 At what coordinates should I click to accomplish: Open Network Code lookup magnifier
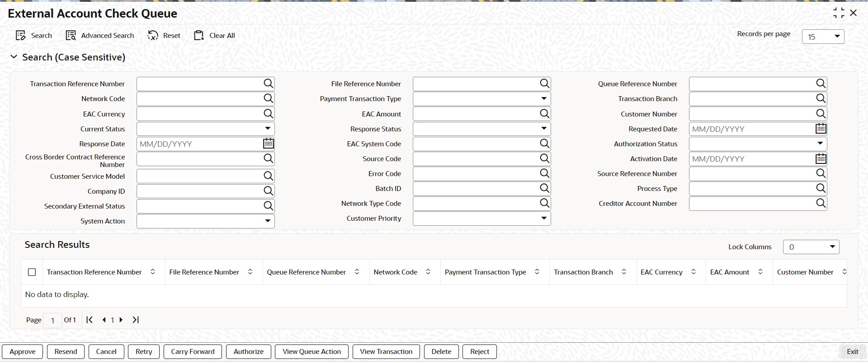pos(269,98)
